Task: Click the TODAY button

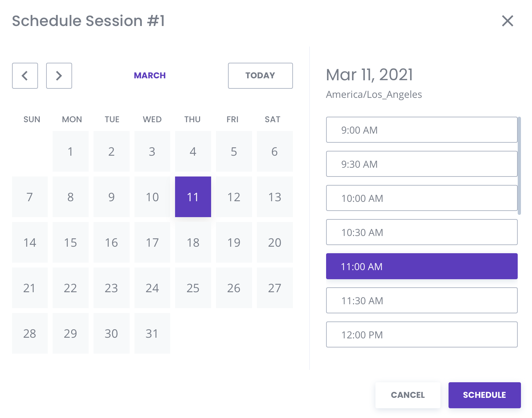Action: click(x=260, y=76)
